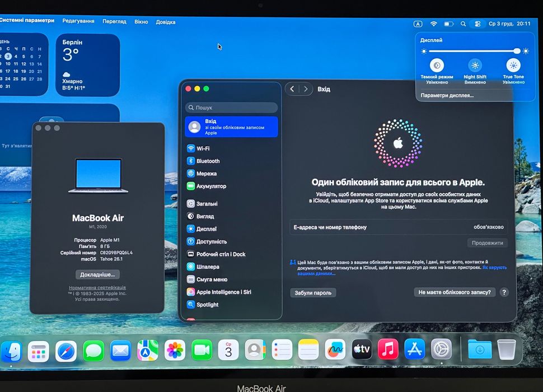Viewport: 543px width, 392px height.
Task: Go back in System Settings
Action: (292, 89)
